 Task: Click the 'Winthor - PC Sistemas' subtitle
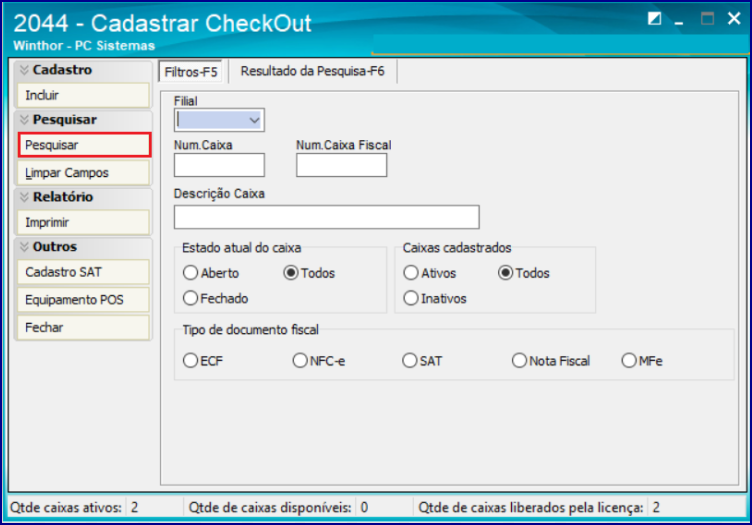pos(84,46)
